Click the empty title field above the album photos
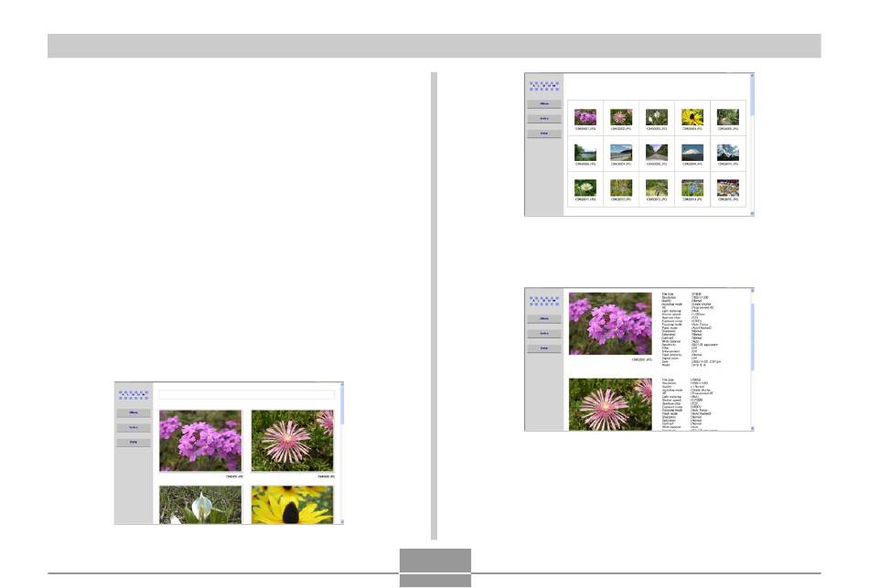 [x=246, y=395]
